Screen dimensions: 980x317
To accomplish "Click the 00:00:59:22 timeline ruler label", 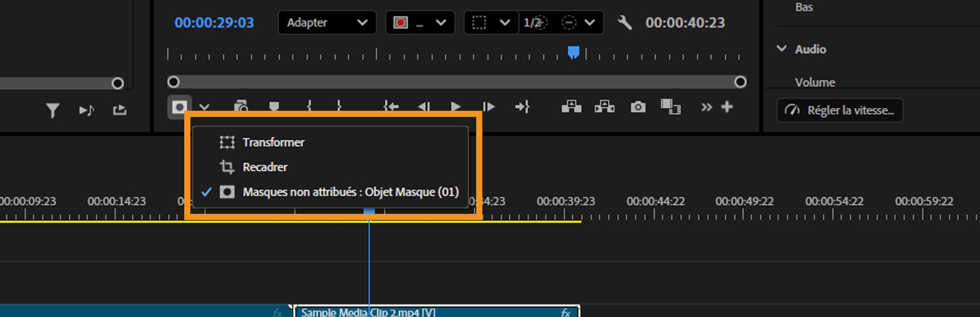I will tap(924, 201).
